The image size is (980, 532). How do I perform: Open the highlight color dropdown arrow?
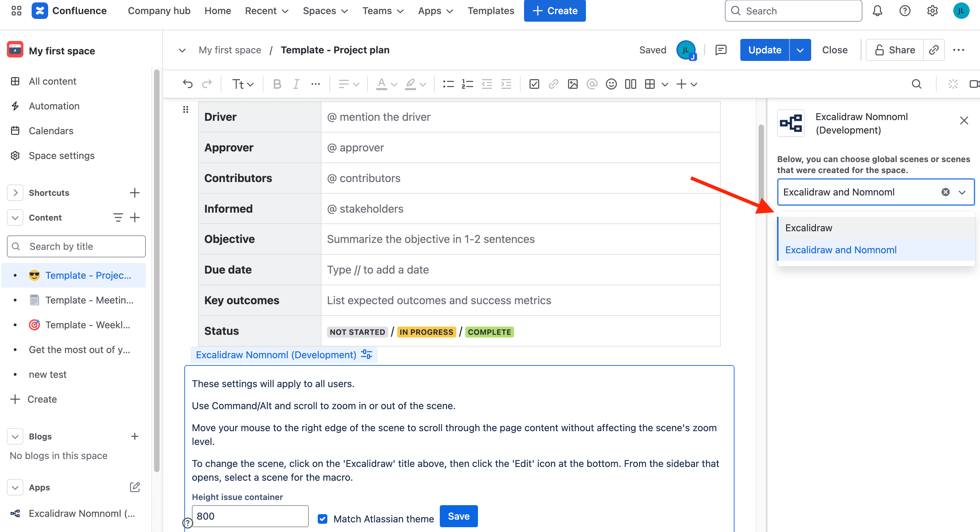[x=423, y=84]
